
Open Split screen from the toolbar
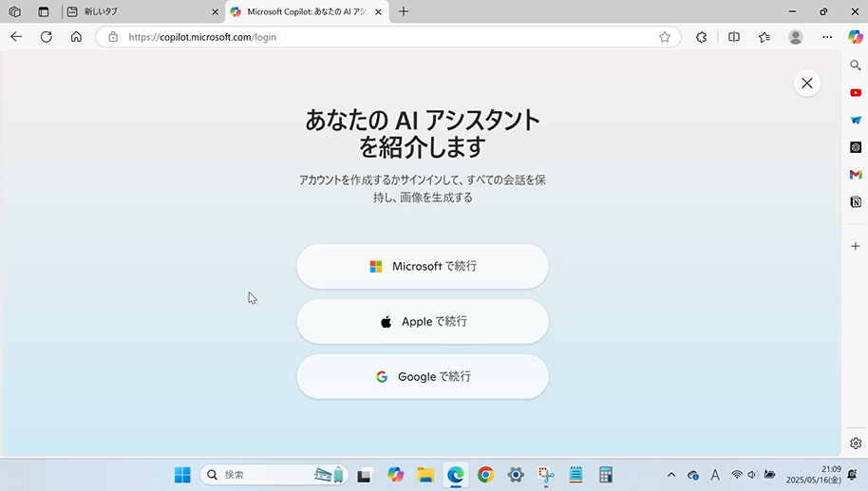click(x=733, y=37)
